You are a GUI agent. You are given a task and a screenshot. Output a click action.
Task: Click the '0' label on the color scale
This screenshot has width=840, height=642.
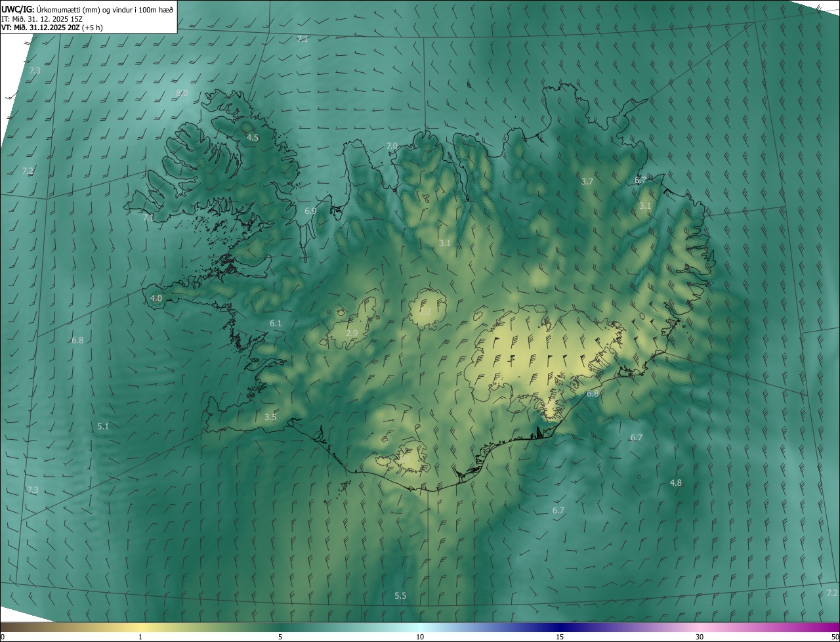3,637
